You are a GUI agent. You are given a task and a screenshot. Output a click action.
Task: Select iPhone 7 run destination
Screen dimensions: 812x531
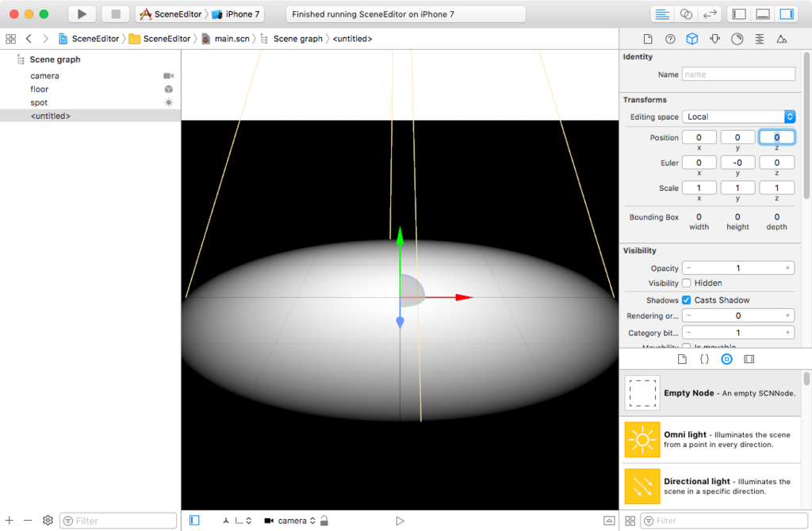pos(236,14)
